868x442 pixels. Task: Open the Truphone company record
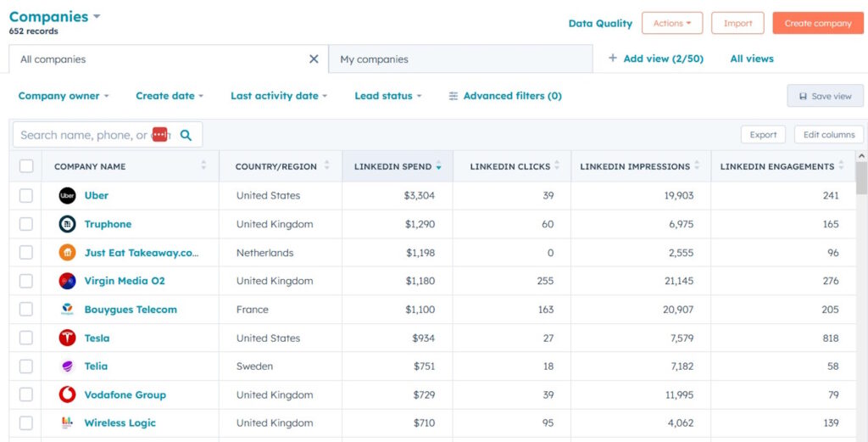tap(108, 224)
